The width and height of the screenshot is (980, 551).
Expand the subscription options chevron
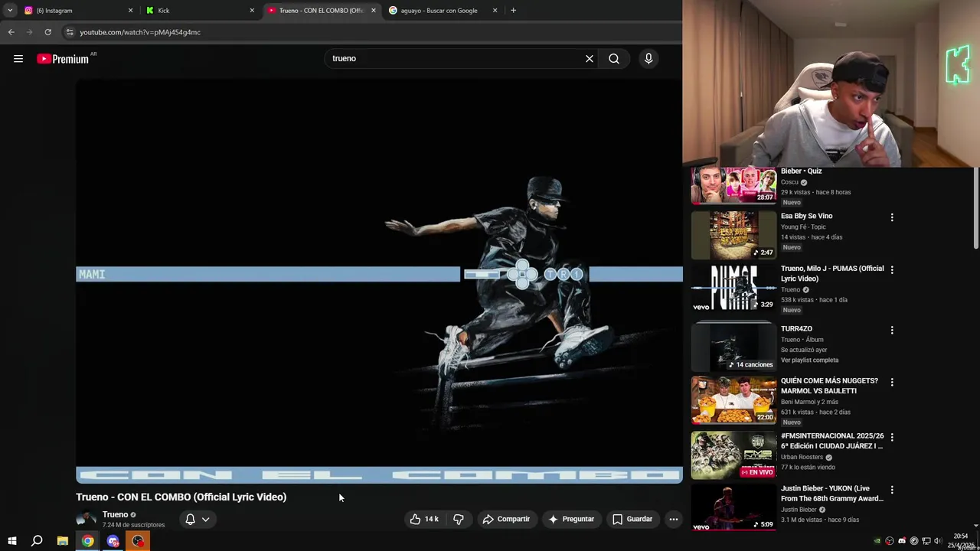point(205,519)
